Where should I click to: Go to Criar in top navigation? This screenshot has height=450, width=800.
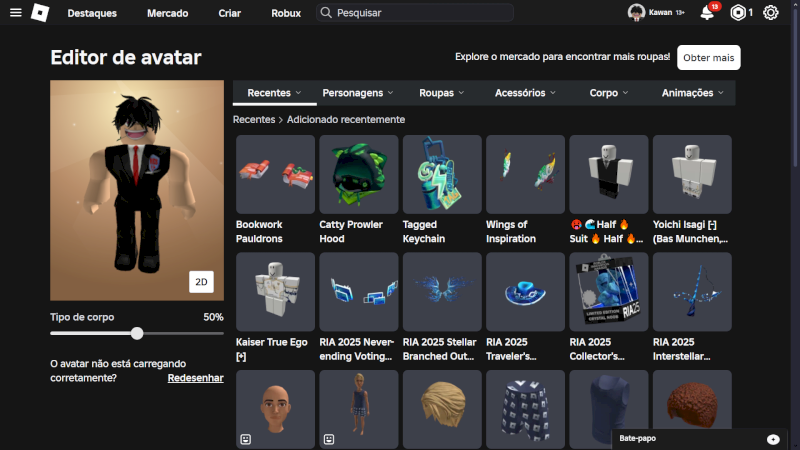[x=230, y=13]
